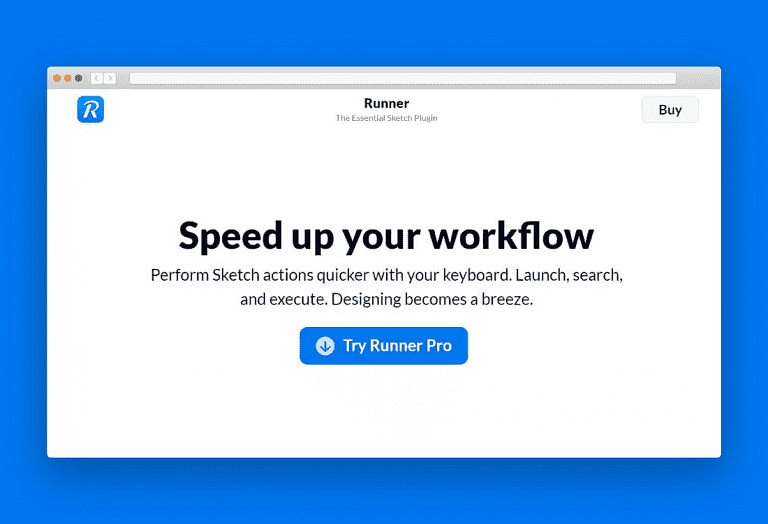Click the blue Runner logo icon
This screenshot has height=524, width=768.
(x=90, y=110)
